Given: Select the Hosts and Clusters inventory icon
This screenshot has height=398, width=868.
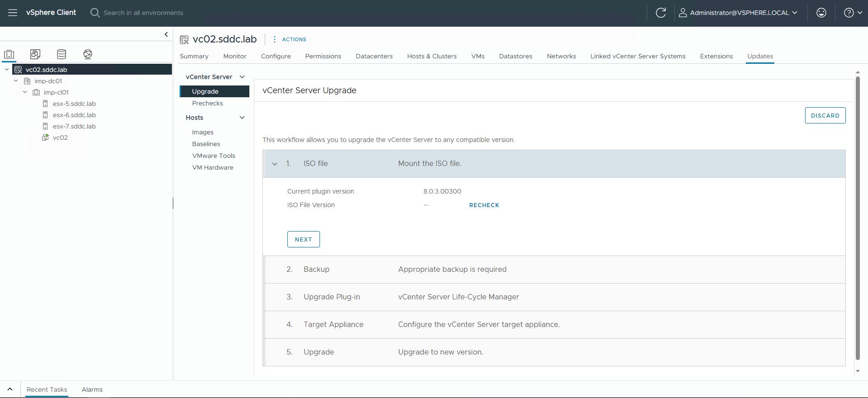Looking at the screenshot, I should click(9, 54).
